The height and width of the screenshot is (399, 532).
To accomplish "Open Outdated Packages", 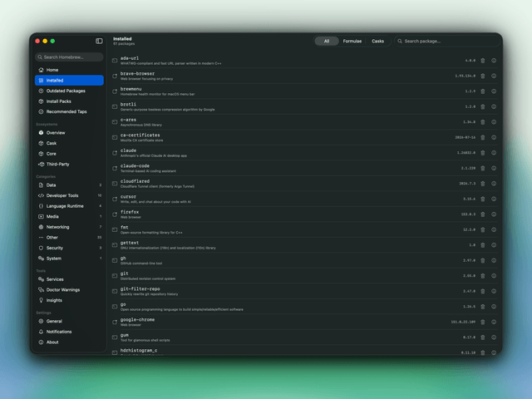I will [x=69, y=91].
